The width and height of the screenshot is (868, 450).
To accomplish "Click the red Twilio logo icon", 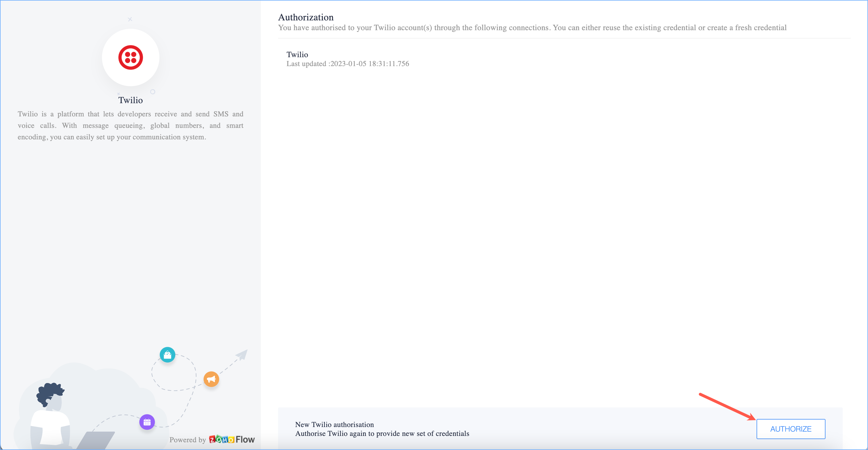I will [x=130, y=57].
